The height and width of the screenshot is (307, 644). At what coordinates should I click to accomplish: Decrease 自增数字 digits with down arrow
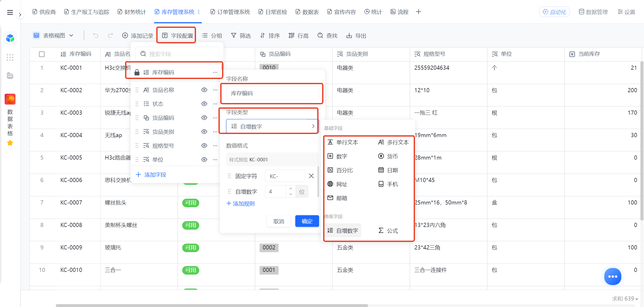[291, 194]
